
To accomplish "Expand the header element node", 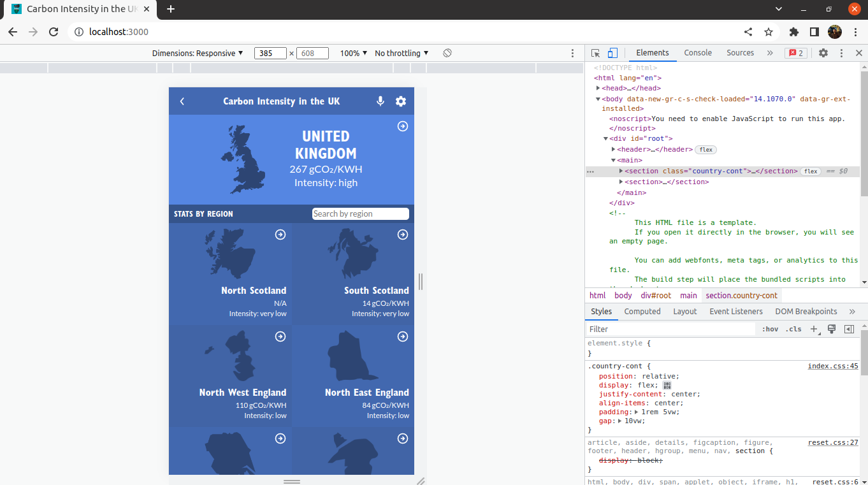I will (614, 149).
